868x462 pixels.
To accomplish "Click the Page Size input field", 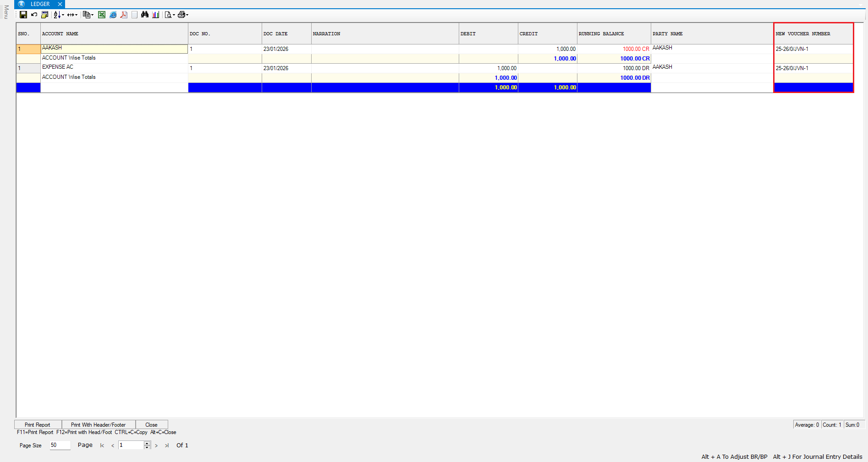I will pyautogui.click(x=60, y=445).
